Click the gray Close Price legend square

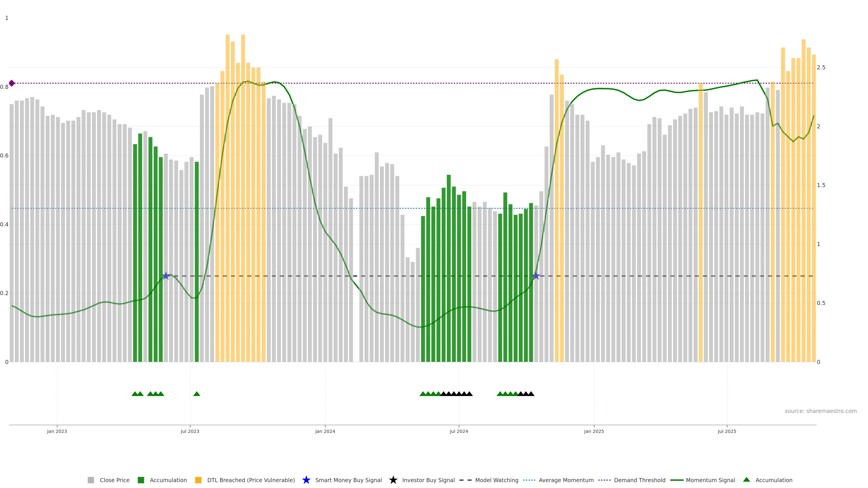click(x=91, y=480)
